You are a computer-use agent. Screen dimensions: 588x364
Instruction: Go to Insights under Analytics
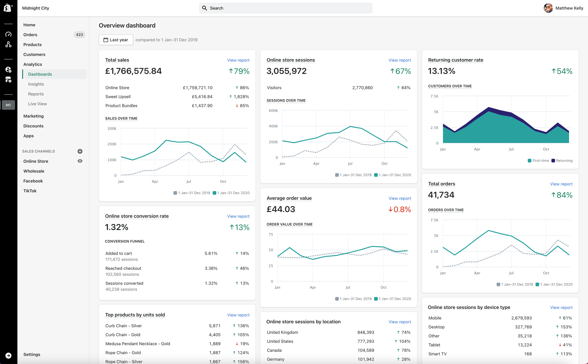36,84
